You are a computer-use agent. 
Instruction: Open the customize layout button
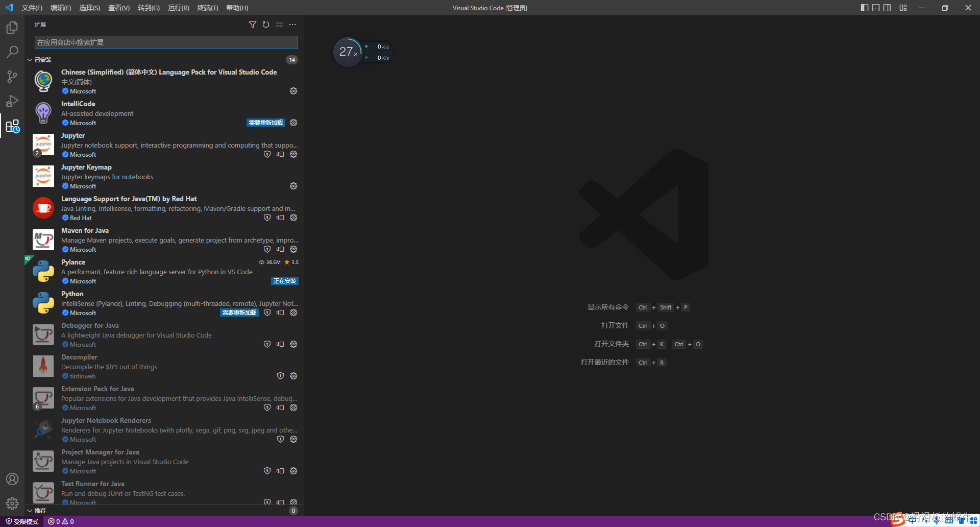click(x=903, y=8)
